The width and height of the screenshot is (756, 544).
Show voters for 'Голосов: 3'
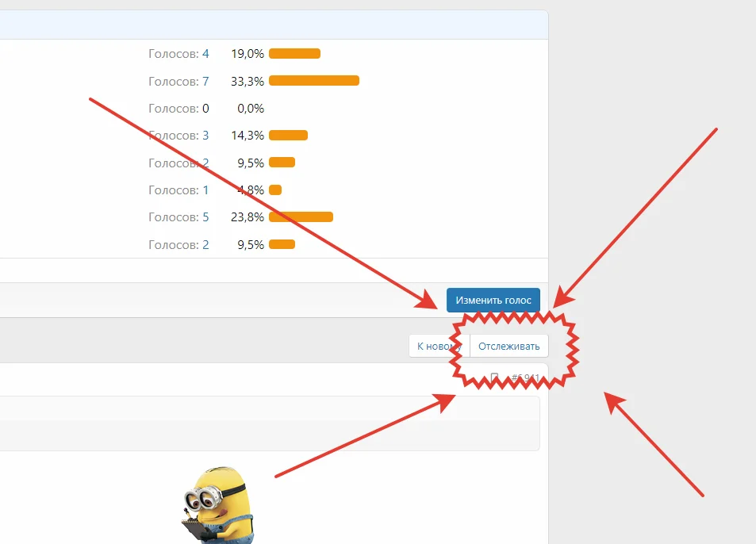coord(178,136)
